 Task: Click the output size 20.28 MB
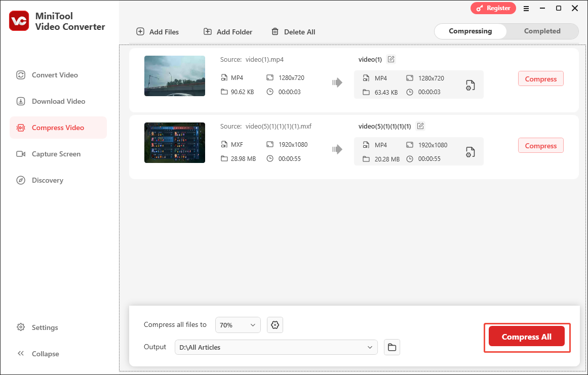pyautogui.click(x=387, y=159)
